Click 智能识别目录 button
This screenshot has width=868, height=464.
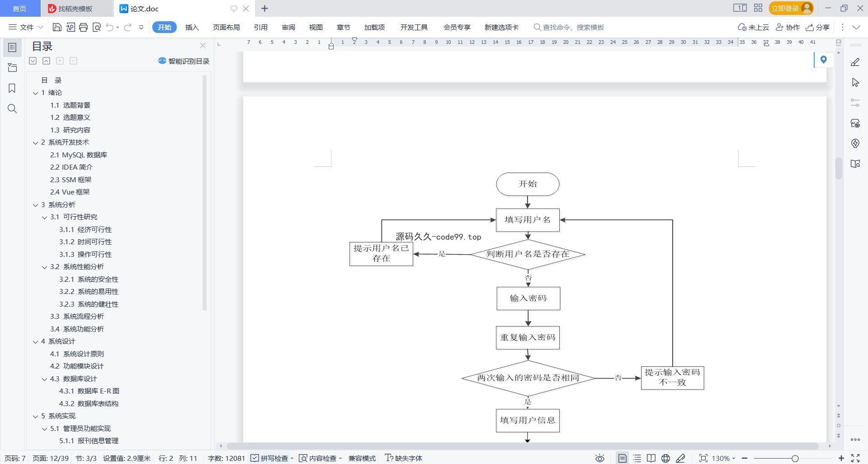point(184,61)
